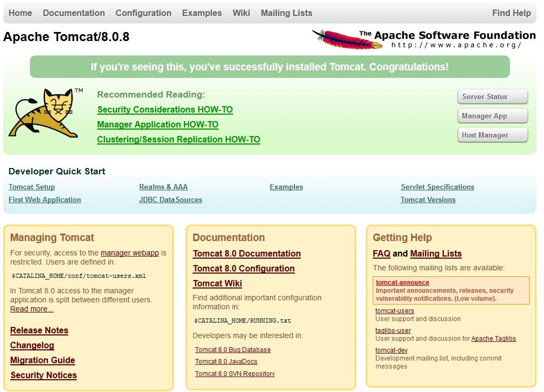The image size is (544, 392).
Task: Follow the Tomcat Setup quick start link
Action: point(32,187)
